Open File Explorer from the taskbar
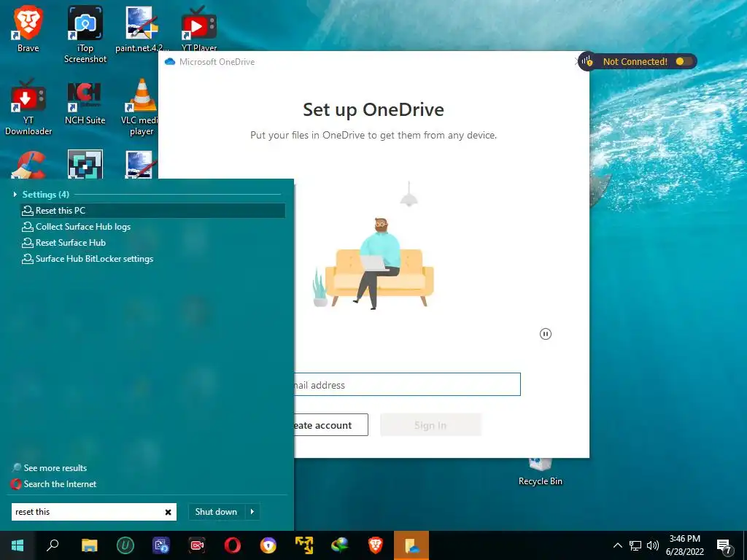This screenshot has width=747, height=560. point(89,545)
